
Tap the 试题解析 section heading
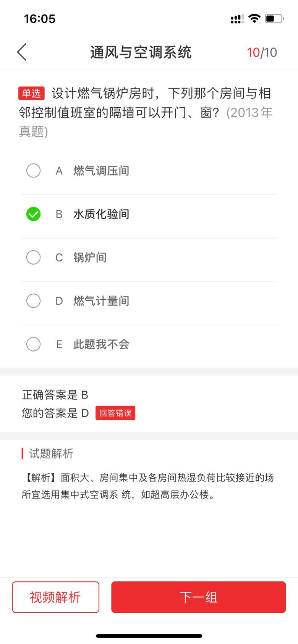pos(51,454)
